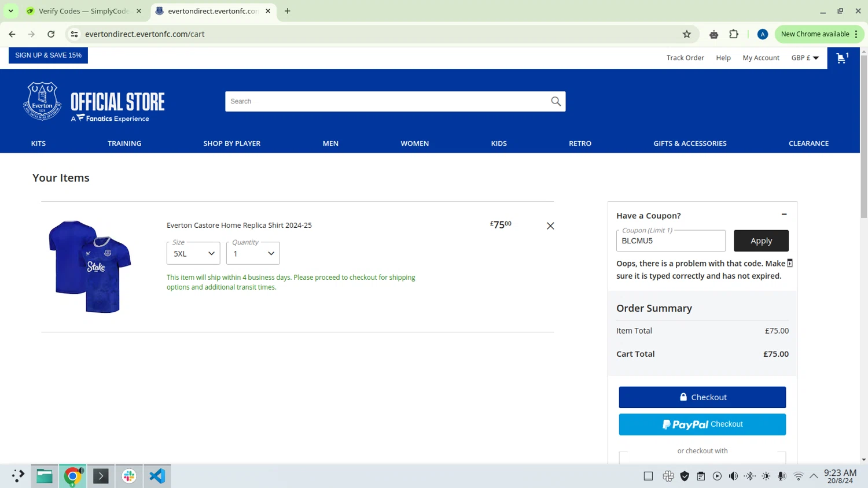
Task: Click the PayPal Checkout button
Action: click(703, 424)
